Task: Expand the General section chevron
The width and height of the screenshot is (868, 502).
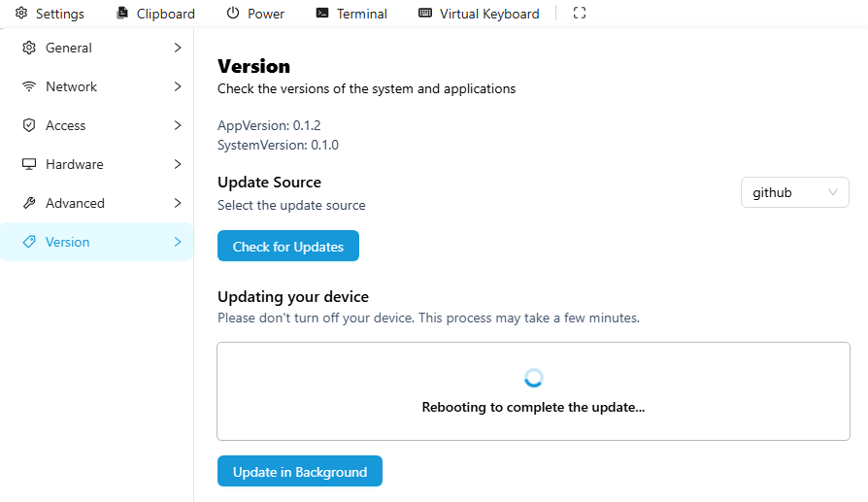Action: [x=178, y=48]
